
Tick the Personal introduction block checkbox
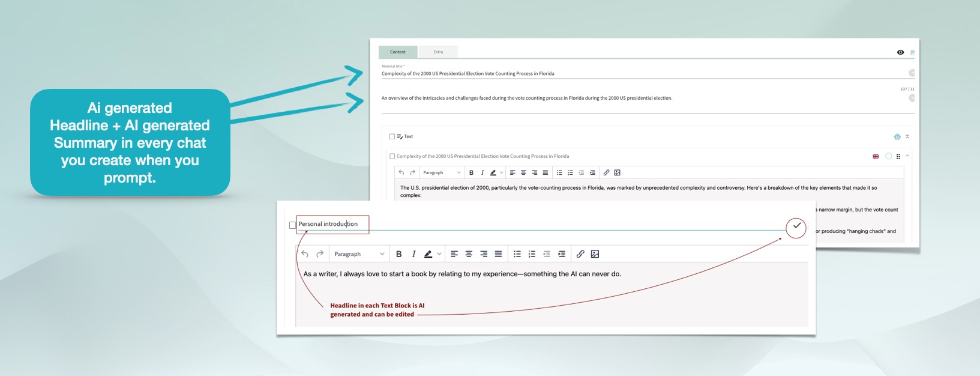pos(293,225)
